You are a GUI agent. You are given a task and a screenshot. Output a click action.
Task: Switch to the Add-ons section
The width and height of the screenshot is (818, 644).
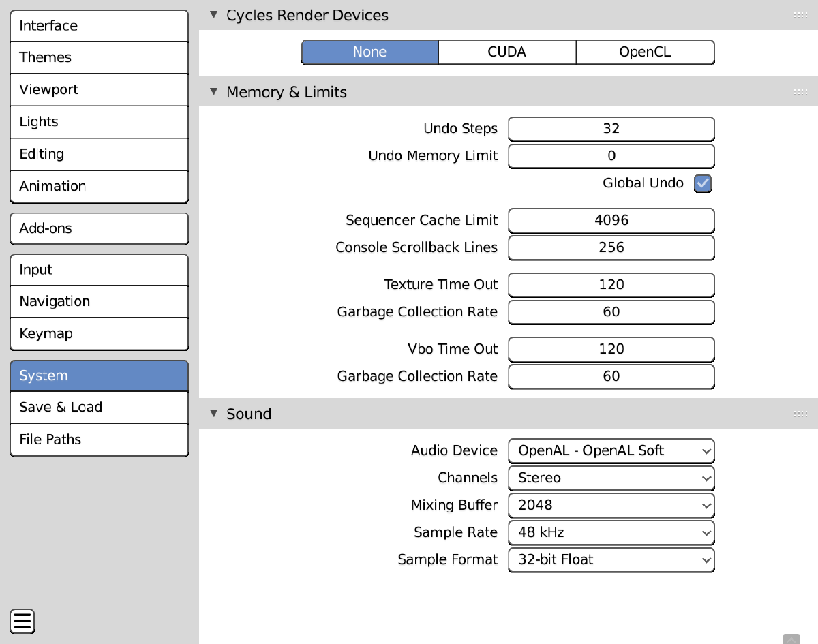click(x=99, y=228)
